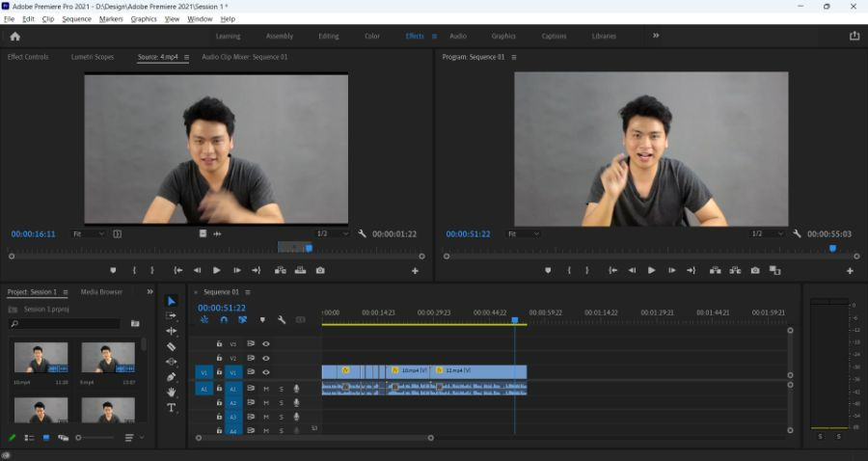The image size is (868, 461).
Task: Select the Ripple Edit tool
Action: pyautogui.click(x=172, y=331)
